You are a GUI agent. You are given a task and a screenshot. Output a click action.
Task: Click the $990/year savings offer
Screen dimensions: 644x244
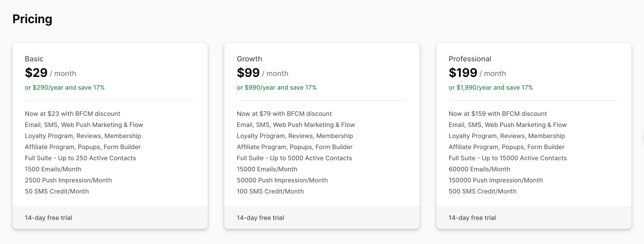276,87
